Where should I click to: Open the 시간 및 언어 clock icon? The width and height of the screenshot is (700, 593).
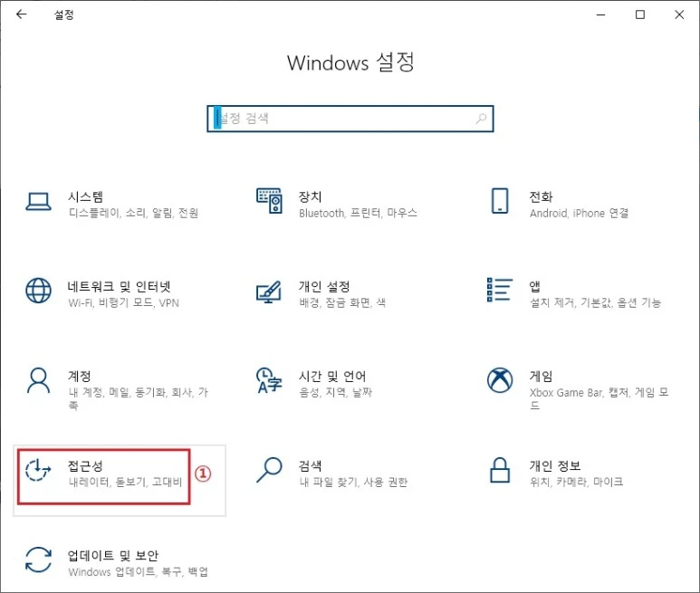(x=269, y=380)
